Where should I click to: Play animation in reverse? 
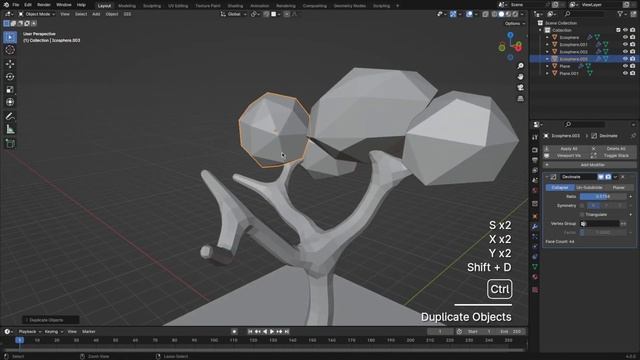pos(265,332)
